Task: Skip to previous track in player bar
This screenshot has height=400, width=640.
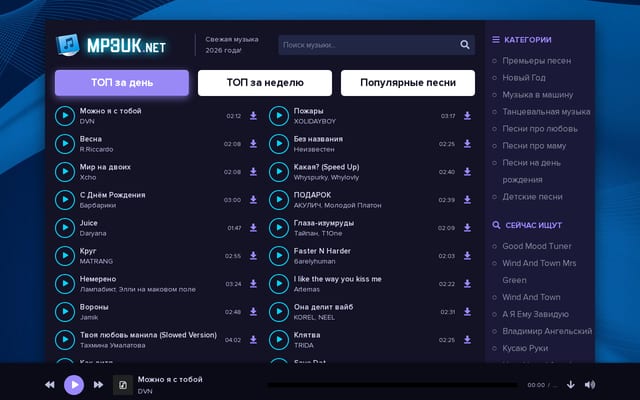Action: coord(50,384)
